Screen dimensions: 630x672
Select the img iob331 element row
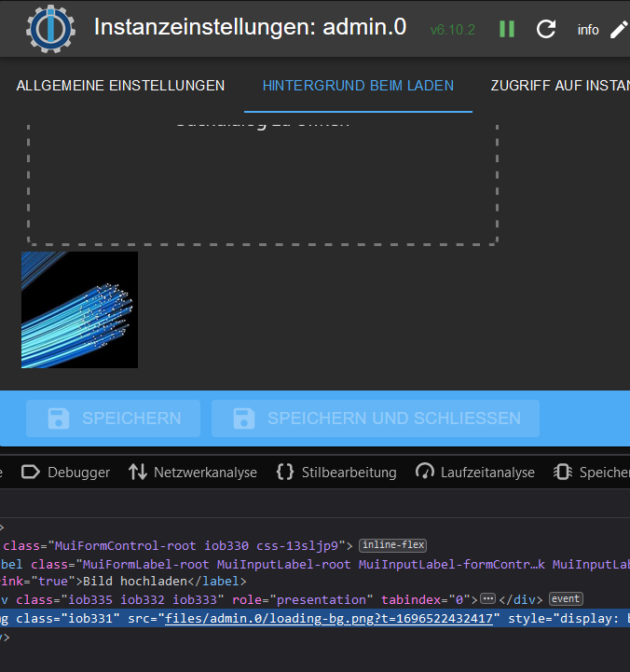[x=315, y=618]
